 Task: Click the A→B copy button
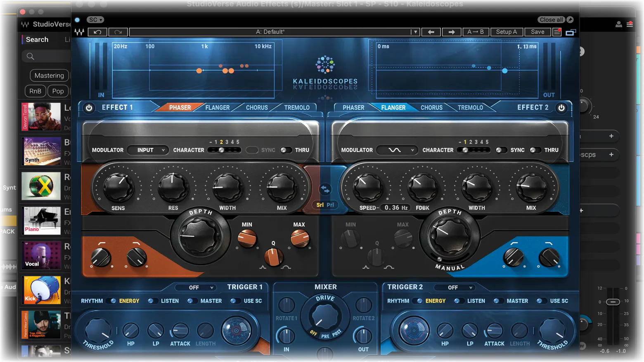coord(476,32)
